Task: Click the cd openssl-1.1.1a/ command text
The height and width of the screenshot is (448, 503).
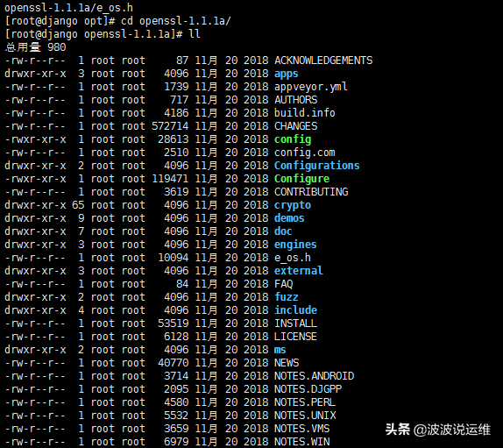Action: point(176,21)
